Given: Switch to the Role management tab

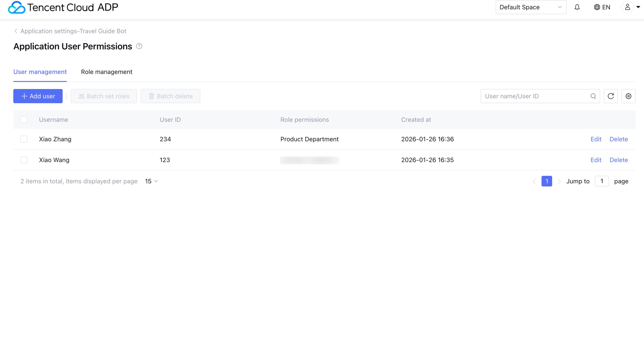Looking at the screenshot, I should click(x=107, y=72).
